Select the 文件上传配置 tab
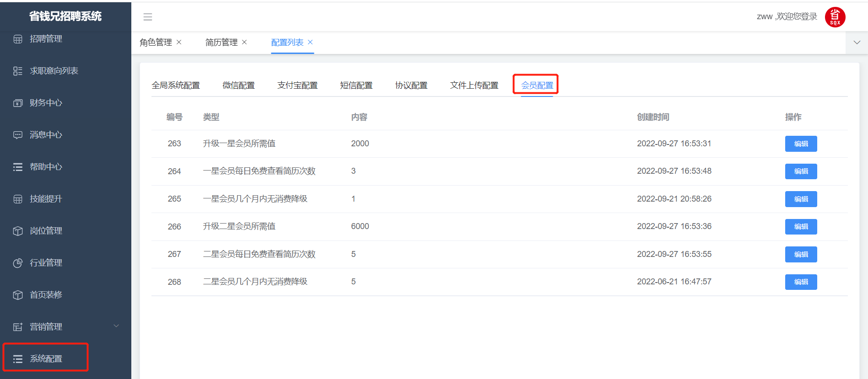The image size is (868, 379). [474, 85]
